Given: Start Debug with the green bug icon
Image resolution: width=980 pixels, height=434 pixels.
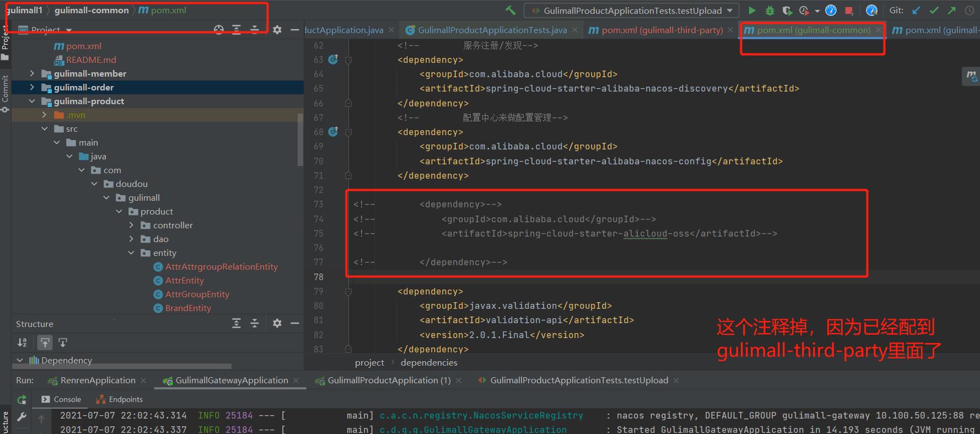Looking at the screenshot, I should click(x=770, y=10).
